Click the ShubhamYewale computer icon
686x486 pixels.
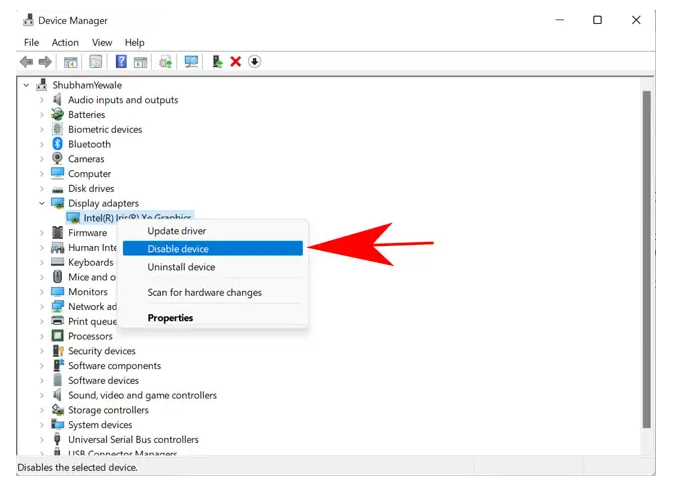pos(42,85)
